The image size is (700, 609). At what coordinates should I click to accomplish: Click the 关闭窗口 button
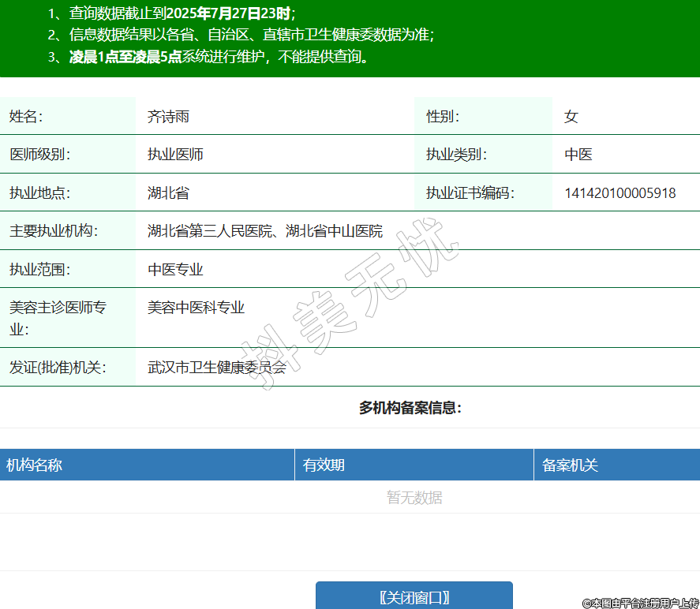click(x=414, y=596)
